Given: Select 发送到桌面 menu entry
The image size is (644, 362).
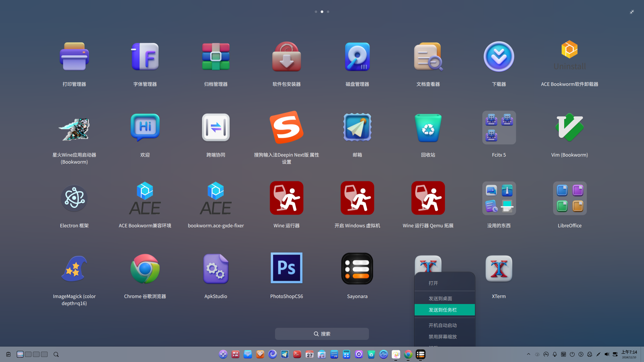Looking at the screenshot, I should pyautogui.click(x=444, y=298).
